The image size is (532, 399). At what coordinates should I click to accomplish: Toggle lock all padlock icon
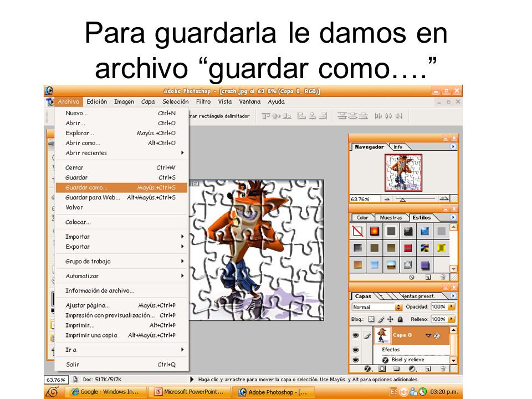[400, 319]
